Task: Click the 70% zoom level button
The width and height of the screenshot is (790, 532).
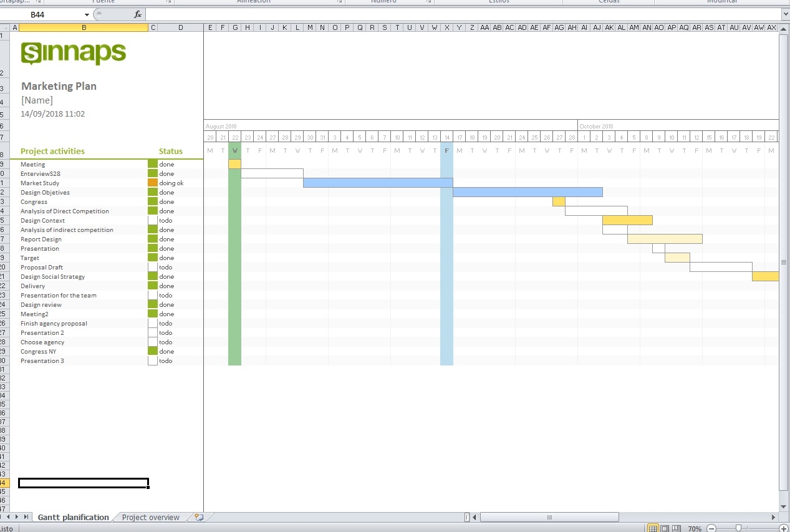Action: point(695,528)
